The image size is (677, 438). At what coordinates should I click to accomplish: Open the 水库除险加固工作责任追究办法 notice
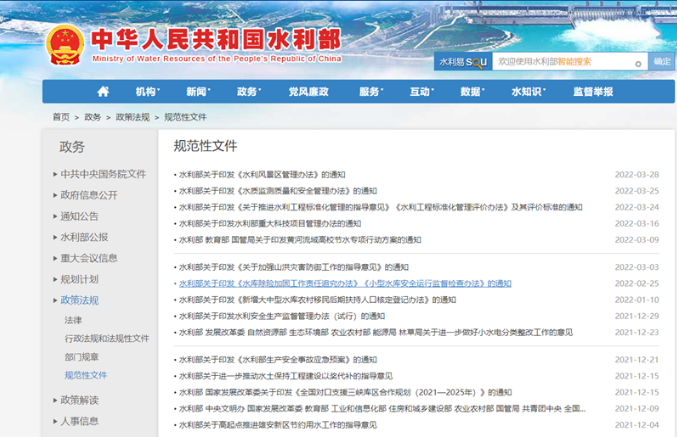345,283
